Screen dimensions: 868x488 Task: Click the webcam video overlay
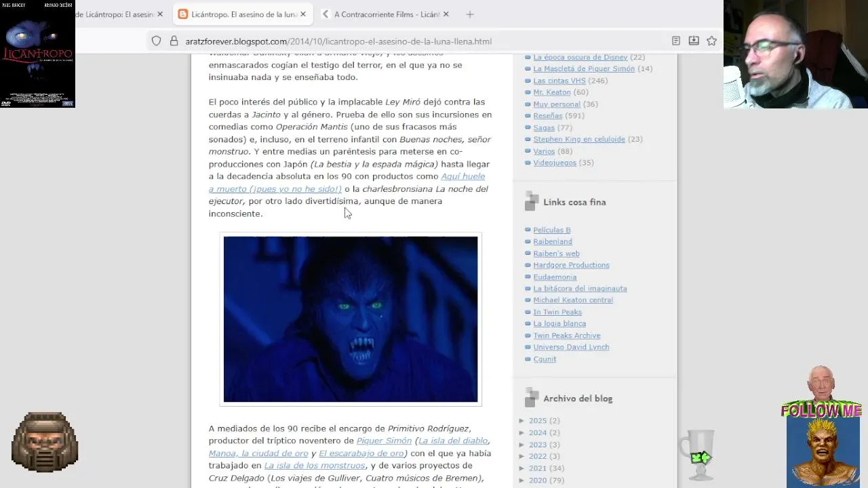click(x=795, y=54)
